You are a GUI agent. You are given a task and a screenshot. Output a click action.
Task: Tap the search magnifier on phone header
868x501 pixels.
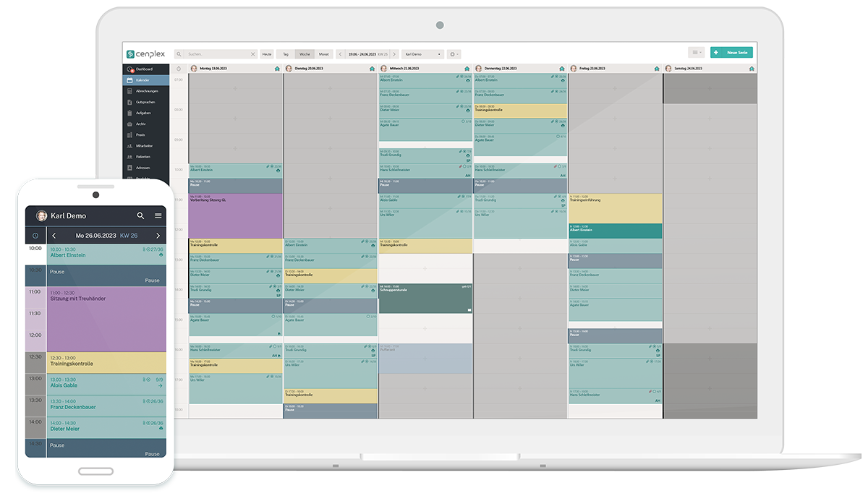point(141,215)
